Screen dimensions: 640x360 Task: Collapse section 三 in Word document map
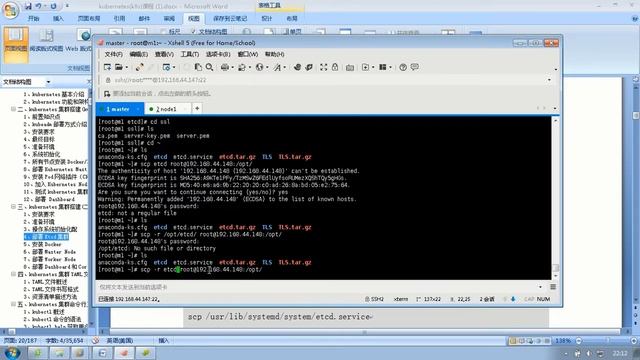pyautogui.click(x=13, y=207)
